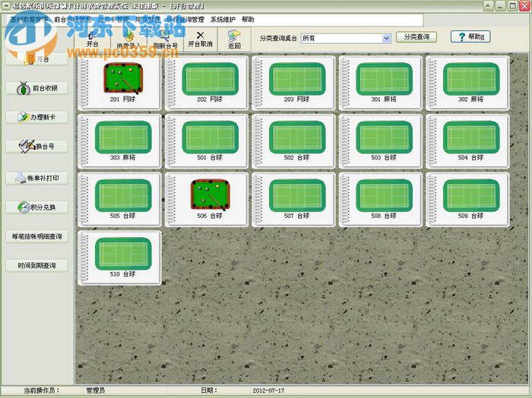Click the 开台 sidebar button
Screen dimensions: 532x398
[x=37, y=59]
